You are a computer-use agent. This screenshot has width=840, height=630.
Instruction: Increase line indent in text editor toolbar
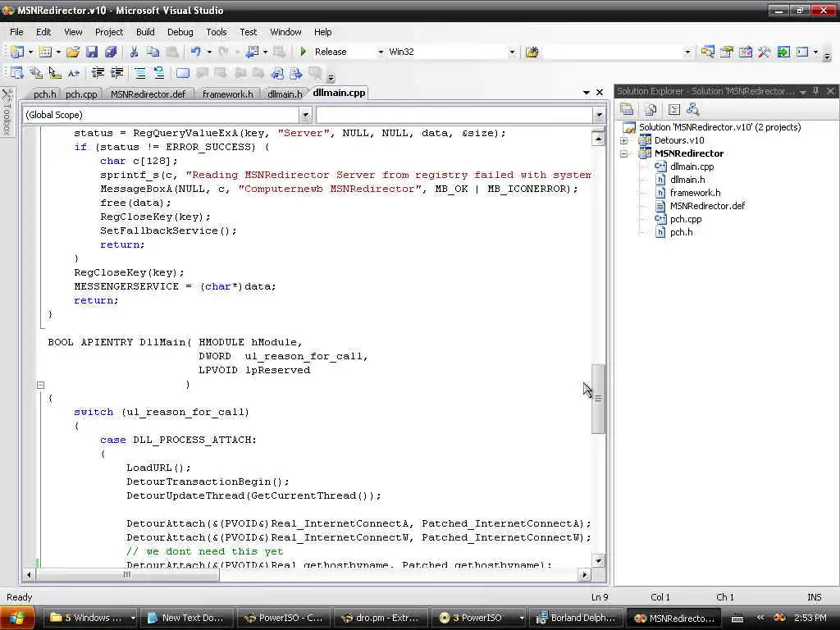pyautogui.click(x=116, y=73)
